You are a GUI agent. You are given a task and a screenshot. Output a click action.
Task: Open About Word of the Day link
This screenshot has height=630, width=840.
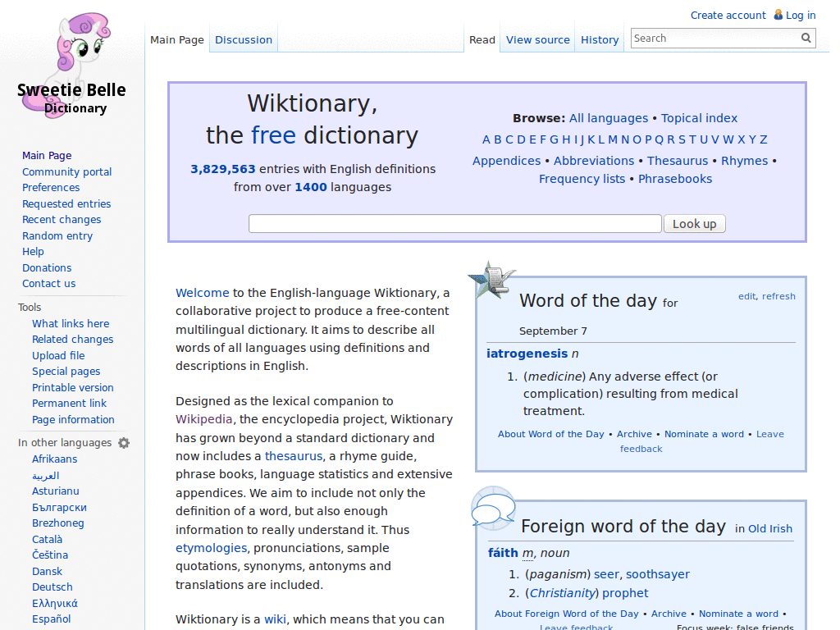[x=550, y=434]
